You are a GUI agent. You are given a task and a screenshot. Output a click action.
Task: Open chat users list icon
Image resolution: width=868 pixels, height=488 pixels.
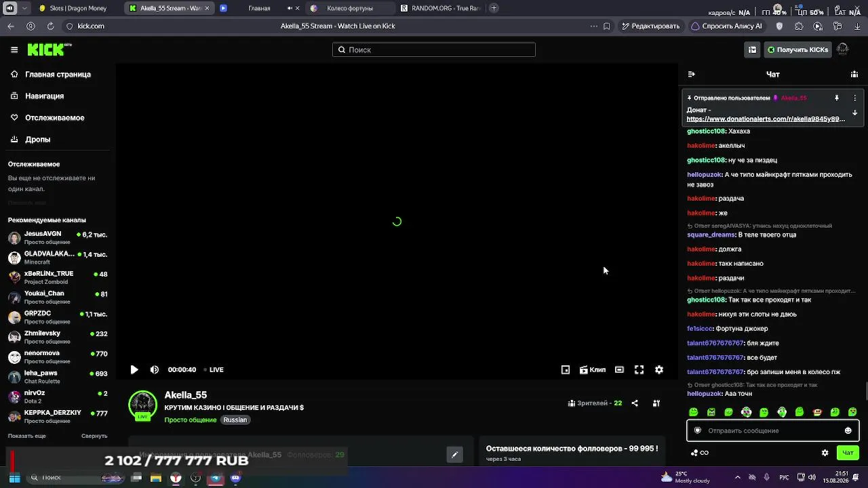[x=854, y=75]
